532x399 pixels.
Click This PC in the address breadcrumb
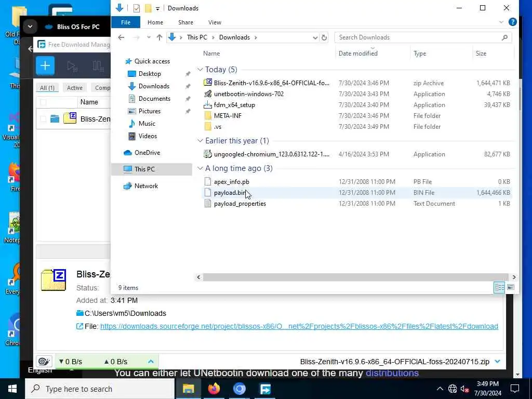point(197,37)
